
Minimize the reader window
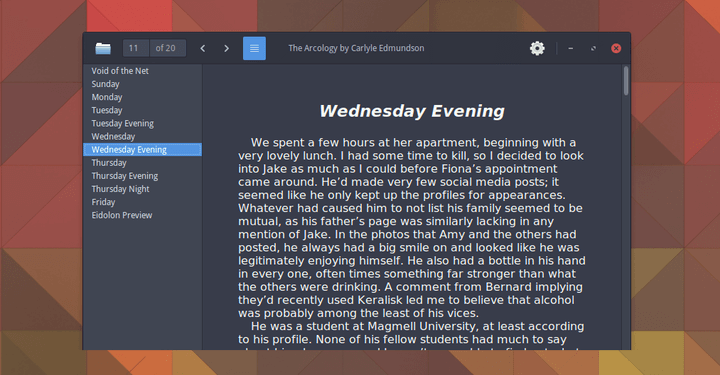click(x=571, y=48)
